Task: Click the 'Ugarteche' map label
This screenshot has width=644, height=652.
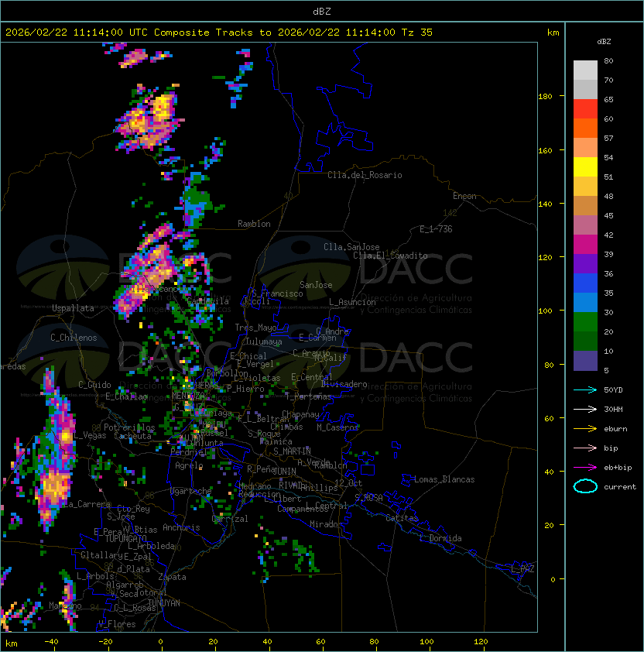Action: [191, 491]
